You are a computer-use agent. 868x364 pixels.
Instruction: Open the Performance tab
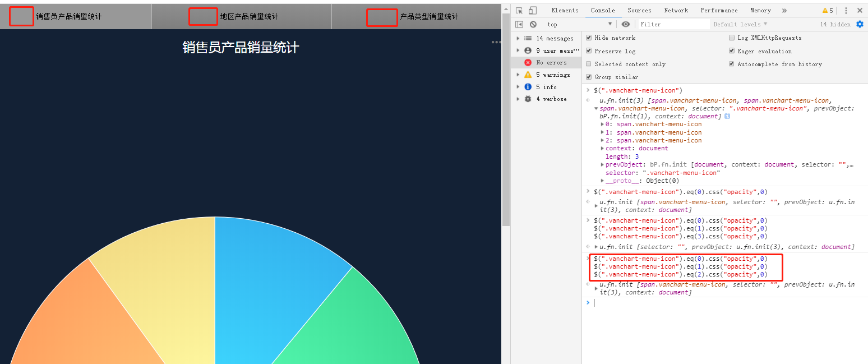click(x=719, y=10)
